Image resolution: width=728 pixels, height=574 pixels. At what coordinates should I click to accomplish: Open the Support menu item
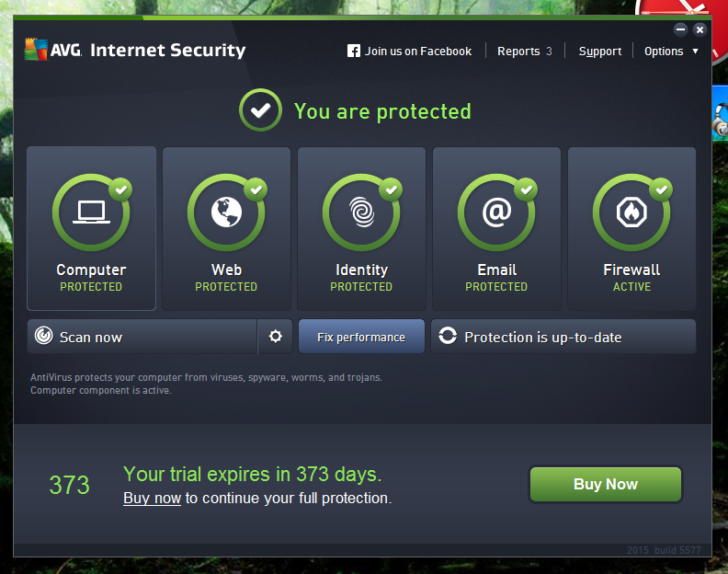coord(600,52)
